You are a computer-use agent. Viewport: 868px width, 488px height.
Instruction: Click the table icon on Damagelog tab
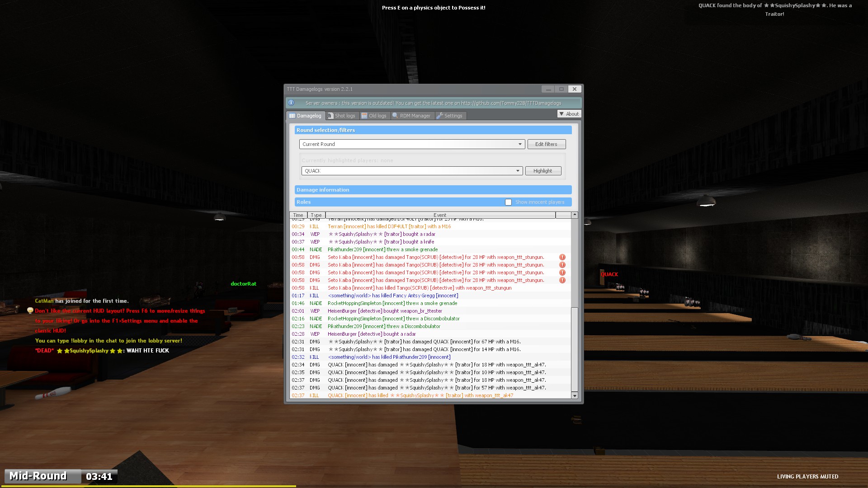pyautogui.click(x=292, y=116)
